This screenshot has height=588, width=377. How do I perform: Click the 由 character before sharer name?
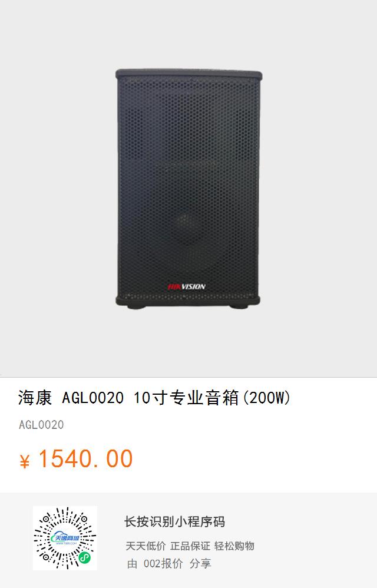coord(132,564)
